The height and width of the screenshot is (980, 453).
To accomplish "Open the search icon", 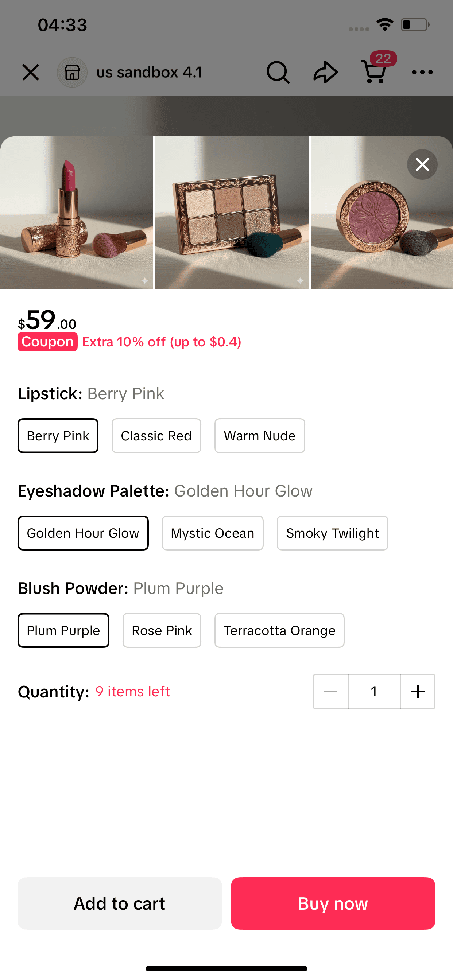I will [x=278, y=72].
